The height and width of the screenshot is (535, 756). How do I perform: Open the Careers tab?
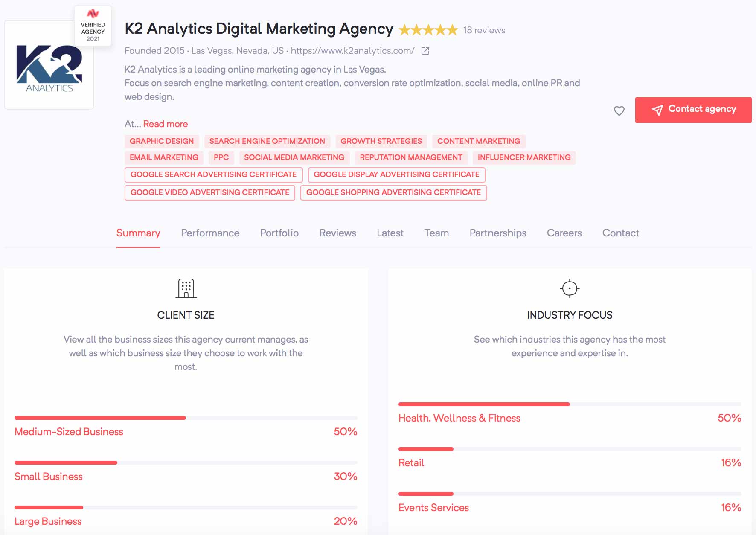tap(564, 233)
